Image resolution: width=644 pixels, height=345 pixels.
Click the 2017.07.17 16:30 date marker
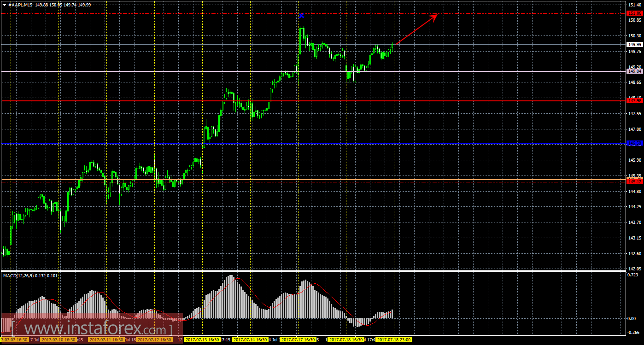click(x=298, y=340)
